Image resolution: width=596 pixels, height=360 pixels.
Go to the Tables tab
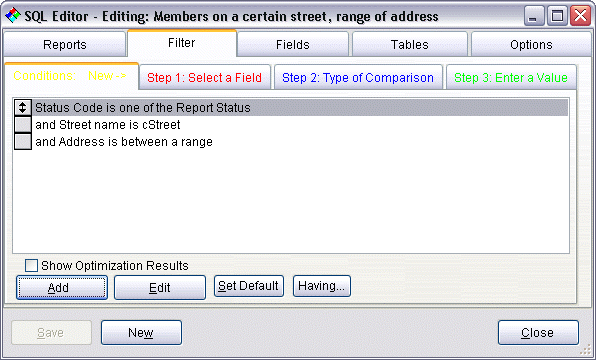pyautogui.click(x=410, y=44)
